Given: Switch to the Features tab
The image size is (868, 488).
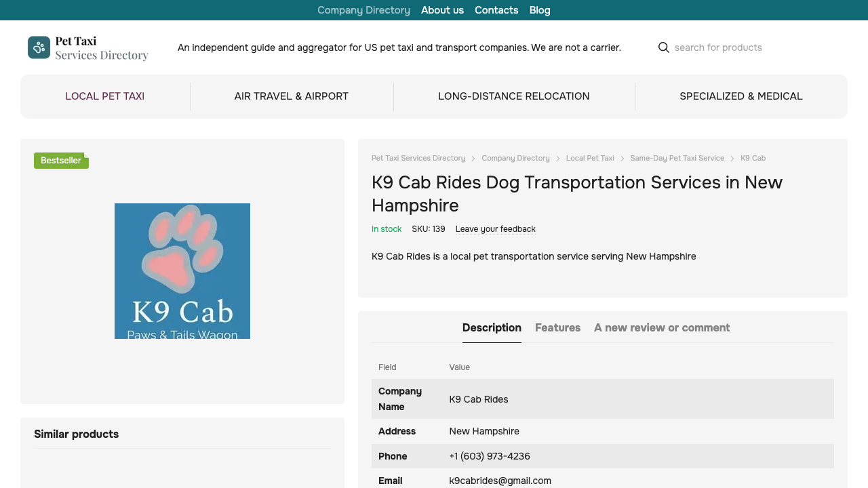Looking at the screenshot, I should coord(557,327).
